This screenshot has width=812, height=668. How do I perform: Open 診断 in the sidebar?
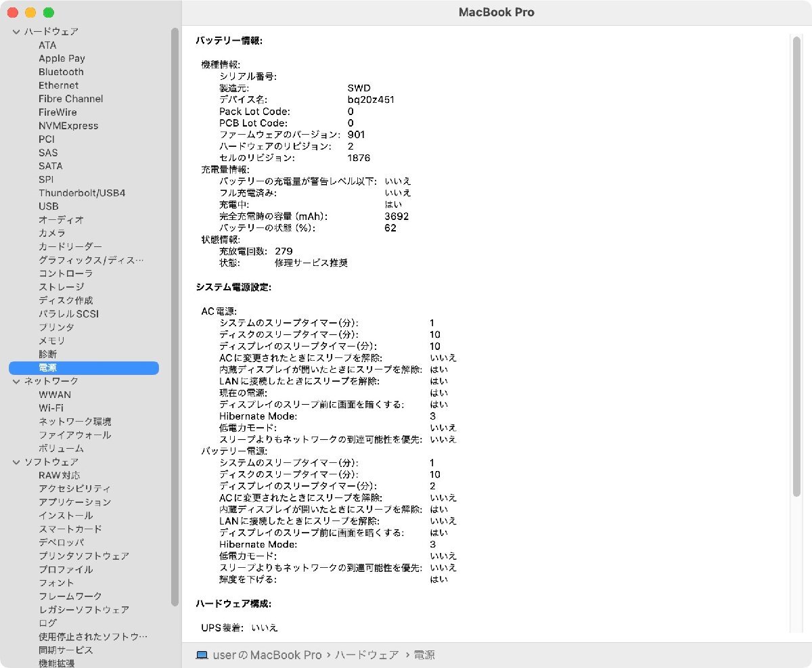47,354
